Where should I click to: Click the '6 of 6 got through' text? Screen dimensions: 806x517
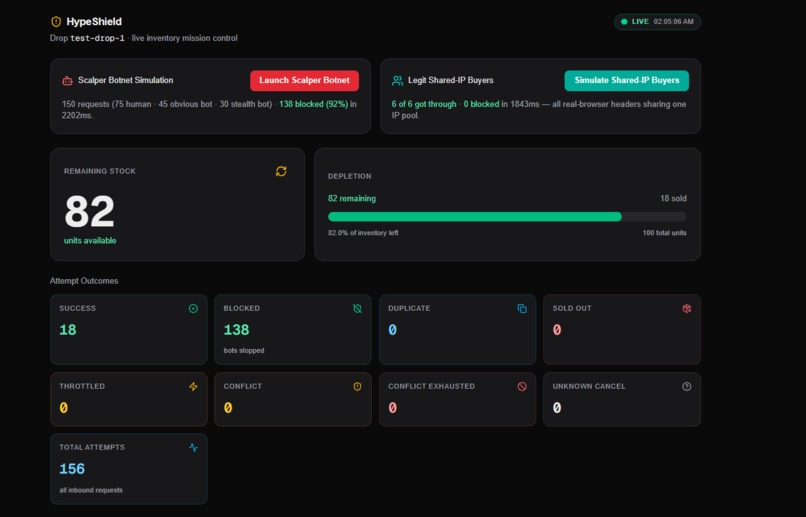424,104
